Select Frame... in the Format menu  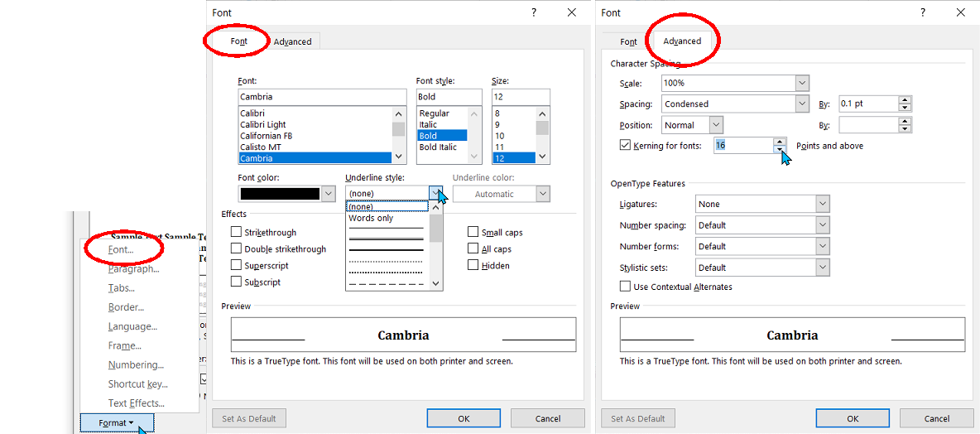[x=124, y=345]
